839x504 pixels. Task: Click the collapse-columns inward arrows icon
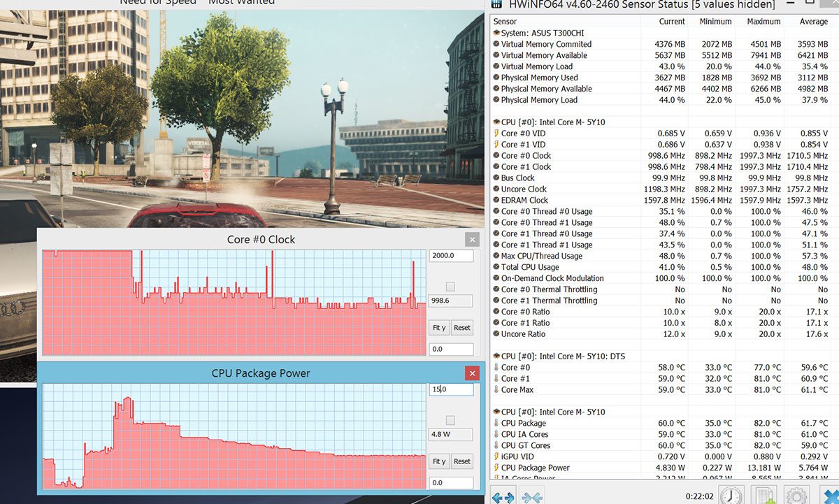point(532,496)
